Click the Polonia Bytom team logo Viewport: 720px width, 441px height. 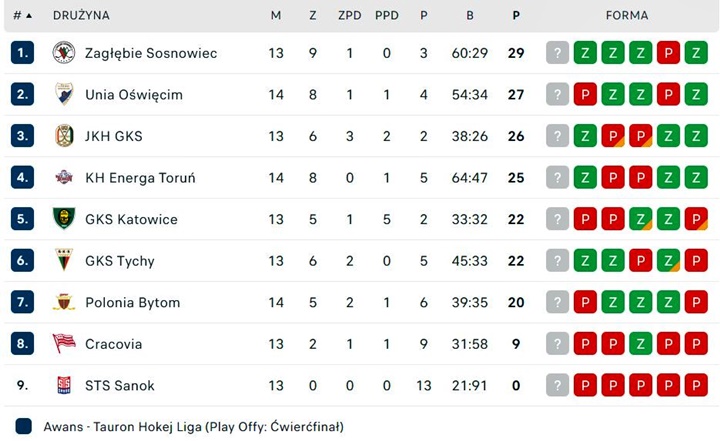coord(64,302)
